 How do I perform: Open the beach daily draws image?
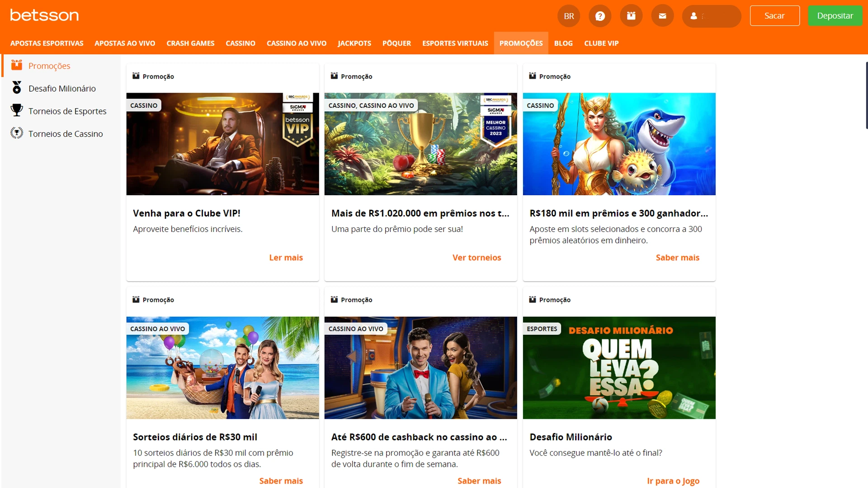222,368
